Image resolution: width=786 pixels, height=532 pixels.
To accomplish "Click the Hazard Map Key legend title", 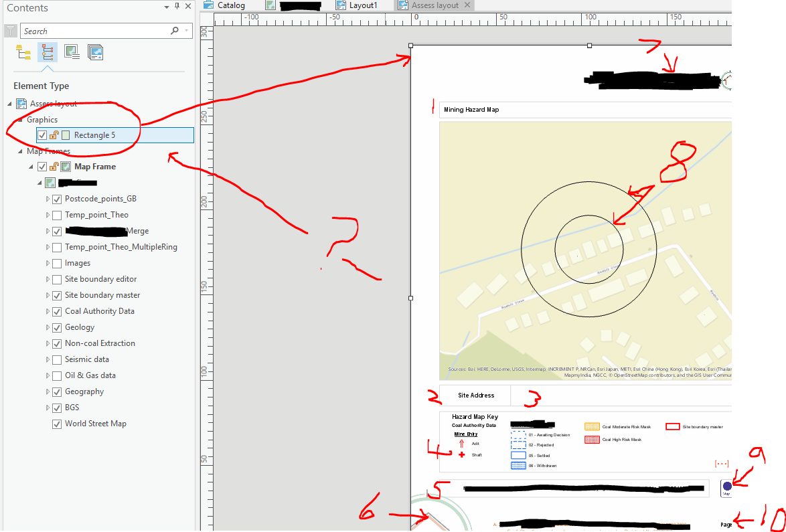I will 475,417.
